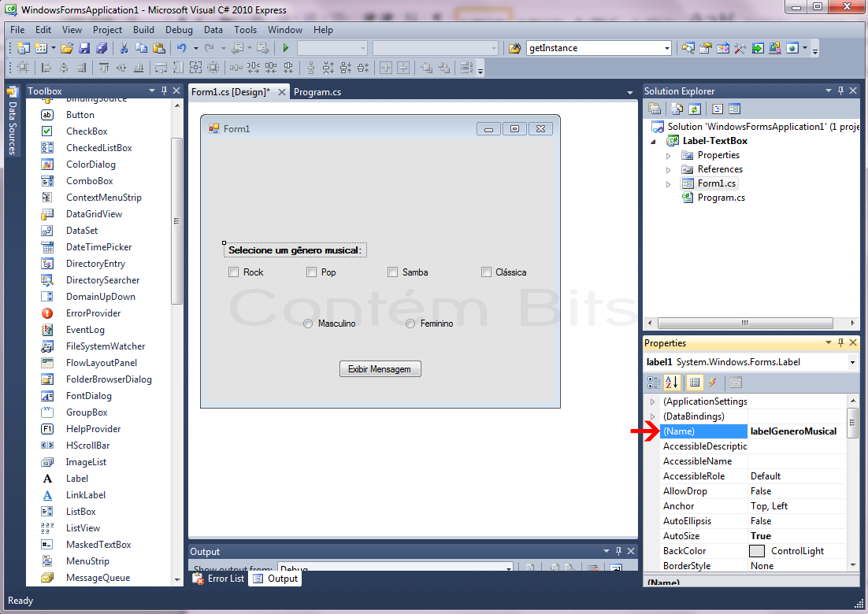Open the Project menu
The image size is (868, 614).
click(x=107, y=30)
